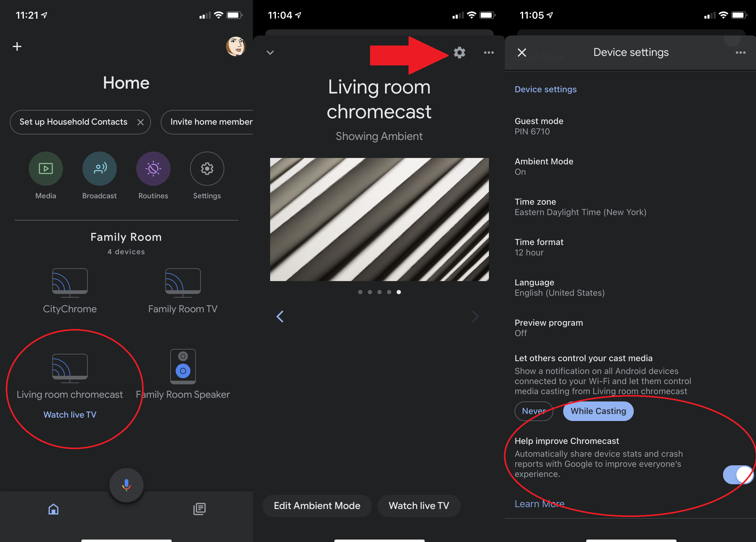The image size is (756, 542).
Task: Tap the plus add icon on Home
Action: click(x=17, y=46)
